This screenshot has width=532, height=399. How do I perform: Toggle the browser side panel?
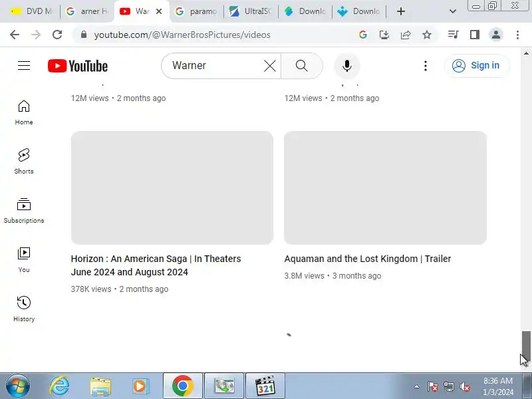tap(475, 35)
